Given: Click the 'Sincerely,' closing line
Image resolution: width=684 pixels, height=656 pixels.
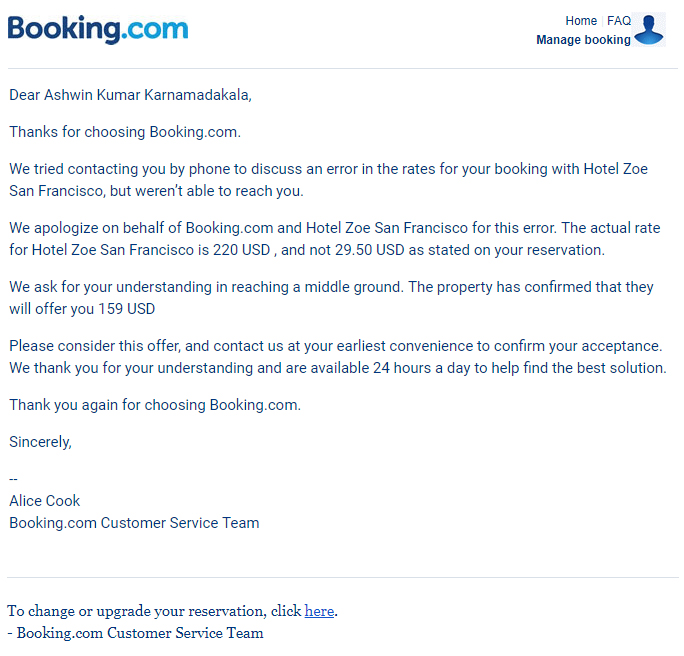Looking at the screenshot, I should 40,442.
